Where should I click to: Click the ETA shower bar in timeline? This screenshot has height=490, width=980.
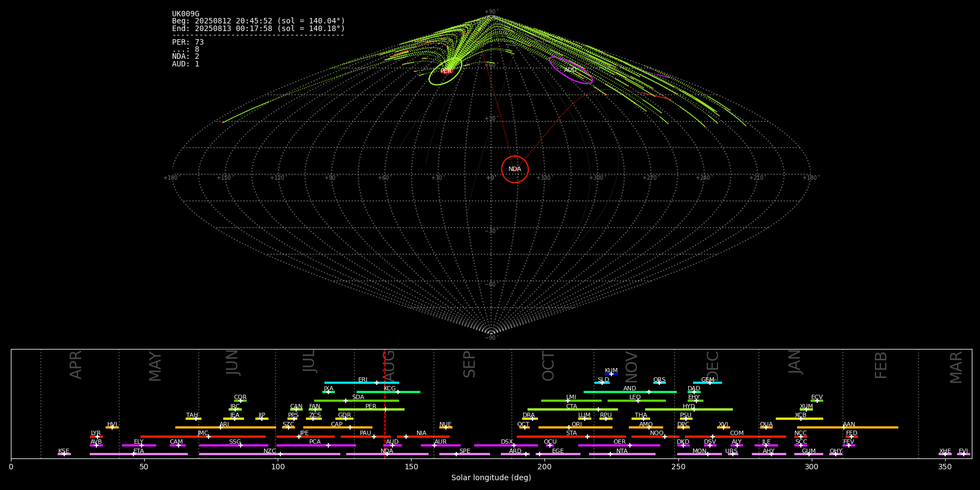(139, 454)
